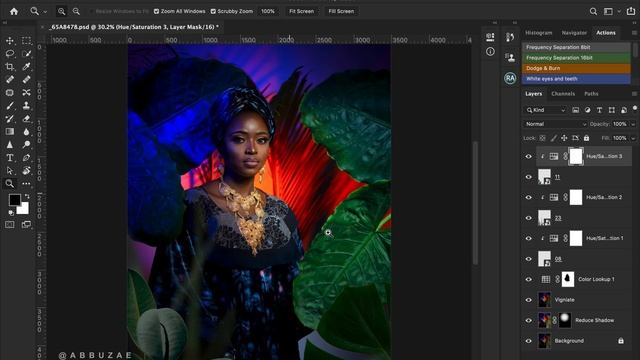Select the Move tool
The width and height of the screenshot is (640, 360).
click(10, 40)
